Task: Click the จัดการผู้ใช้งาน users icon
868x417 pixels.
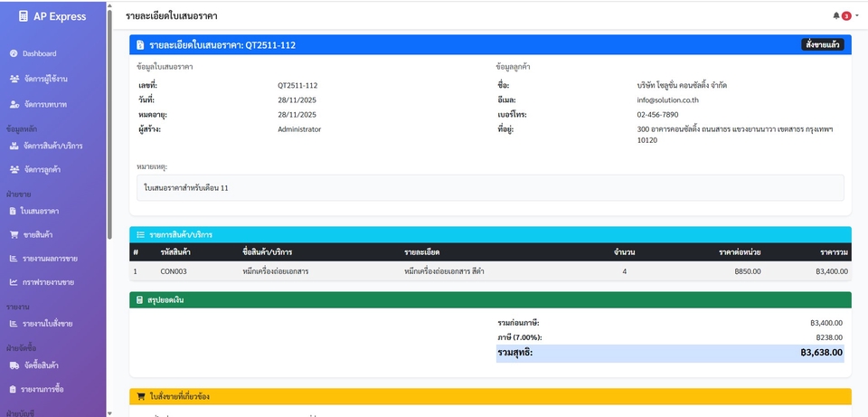Action: click(14, 79)
